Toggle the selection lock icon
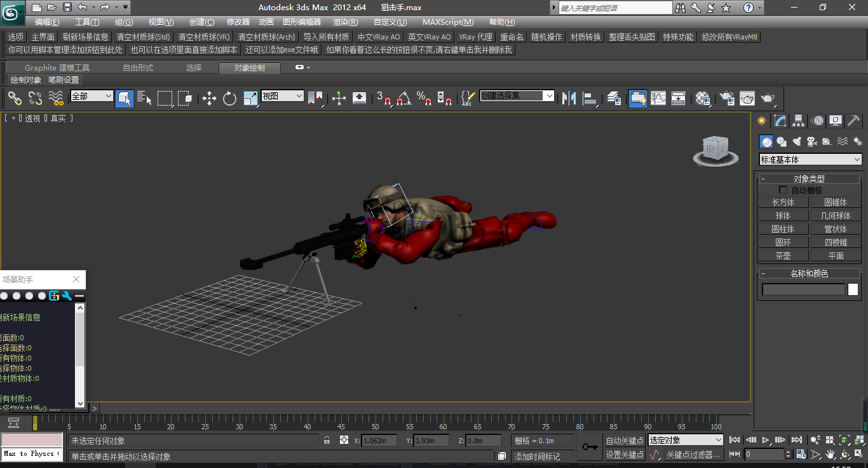The height and width of the screenshot is (468, 868). pyautogui.click(x=327, y=440)
